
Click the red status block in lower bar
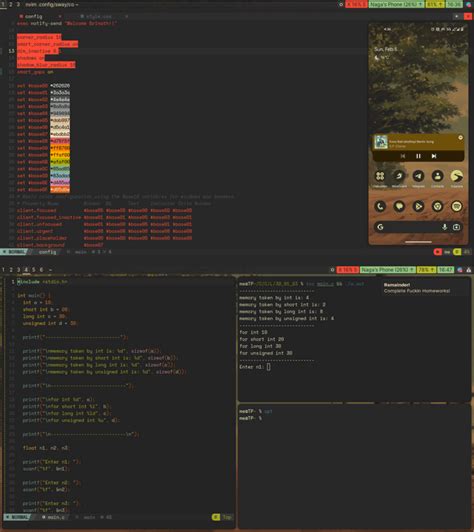[x=348, y=270]
